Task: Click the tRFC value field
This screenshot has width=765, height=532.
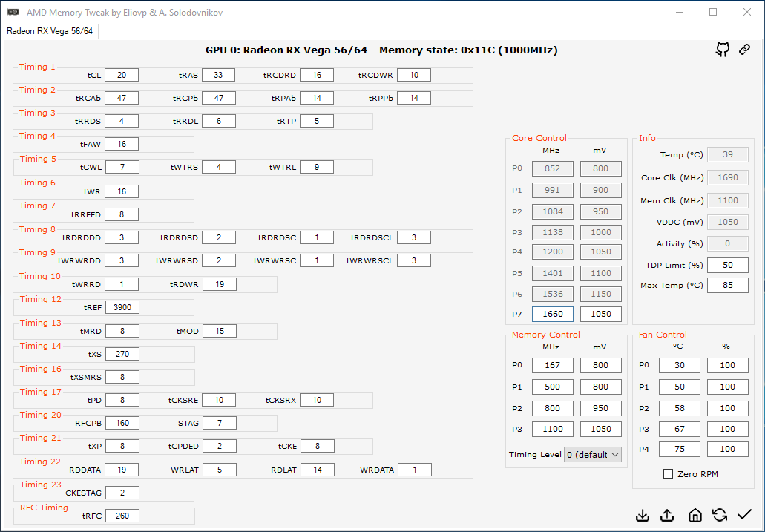Action: coord(121,516)
